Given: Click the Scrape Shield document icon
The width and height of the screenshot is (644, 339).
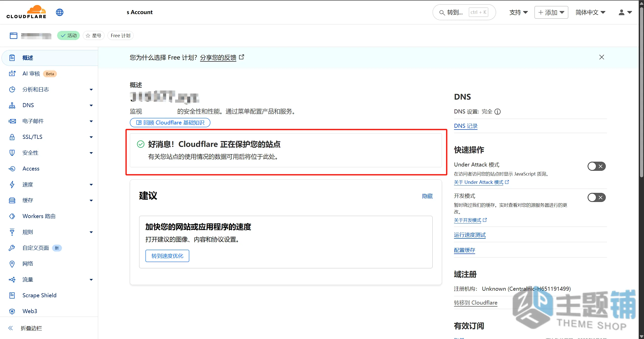Looking at the screenshot, I should tap(12, 295).
